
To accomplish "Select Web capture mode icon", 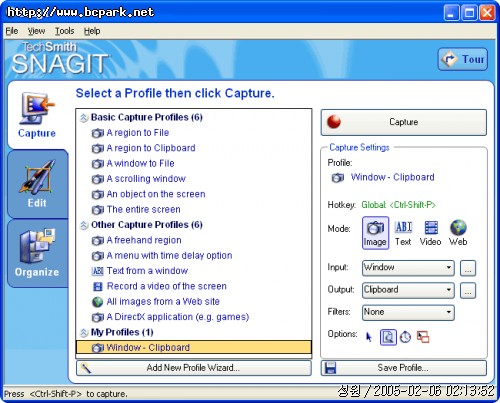I will tap(458, 233).
